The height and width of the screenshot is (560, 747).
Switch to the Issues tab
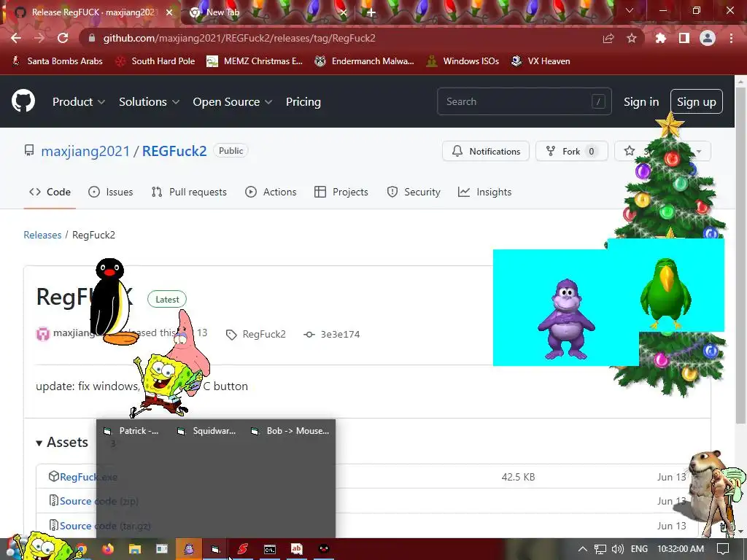coord(111,192)
